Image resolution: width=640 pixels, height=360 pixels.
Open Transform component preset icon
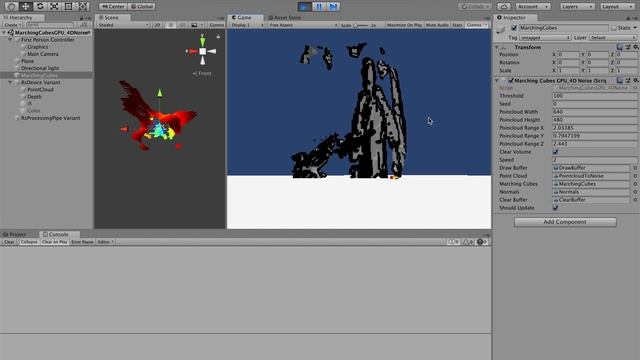[x=628, y=47]
